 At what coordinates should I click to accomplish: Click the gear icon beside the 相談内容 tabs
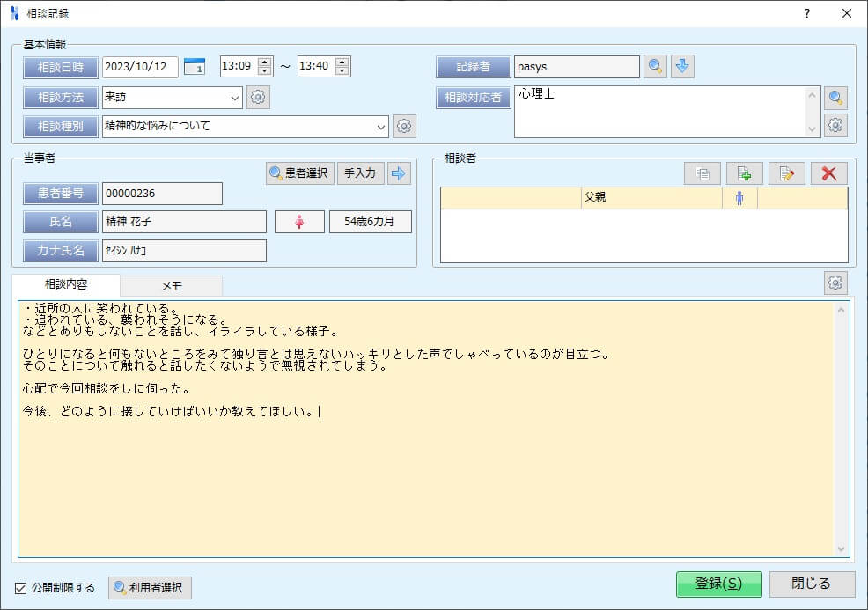835,283
